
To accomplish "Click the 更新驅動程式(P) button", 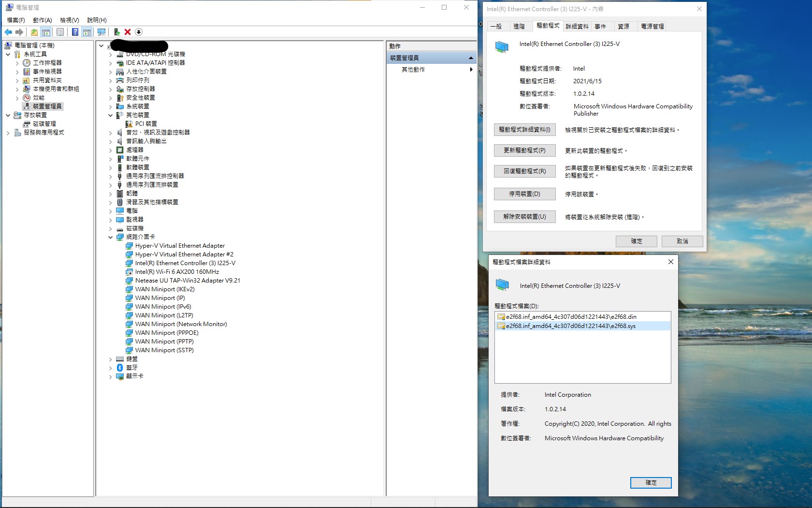I will (524, 150).
